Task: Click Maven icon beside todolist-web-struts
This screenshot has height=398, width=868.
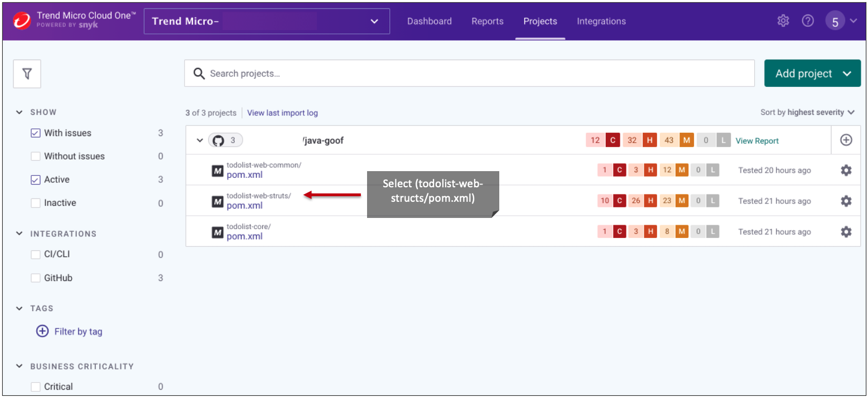Action: tap(218, 202)
